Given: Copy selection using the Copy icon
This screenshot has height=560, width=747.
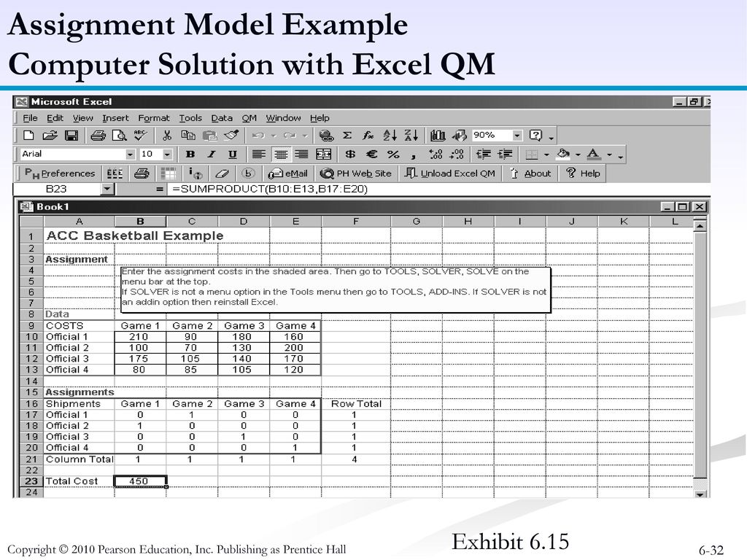Looking at the screenshot, I should (x=189, y=136).
